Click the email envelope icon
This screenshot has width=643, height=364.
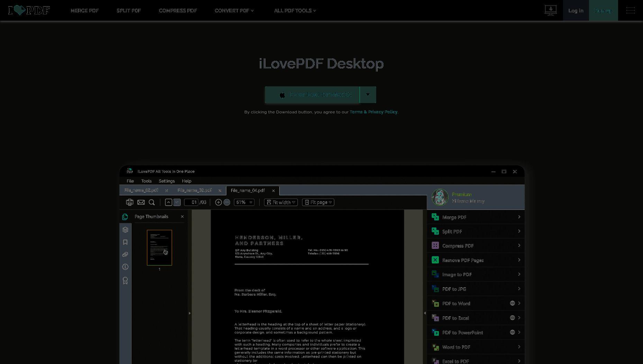tap(141, 203)
